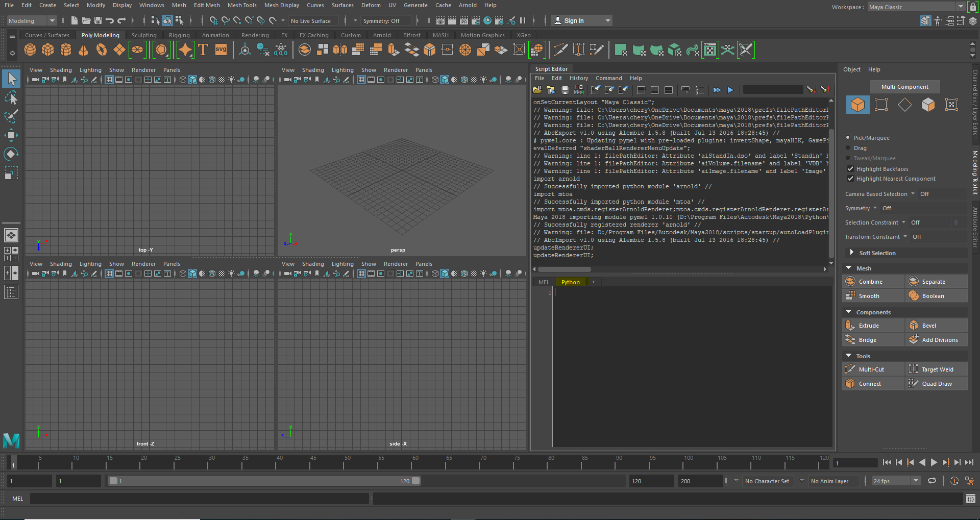Expand the Soft Selection section
The height and width of the screenshot is (520, 980).
click(851, 253)
